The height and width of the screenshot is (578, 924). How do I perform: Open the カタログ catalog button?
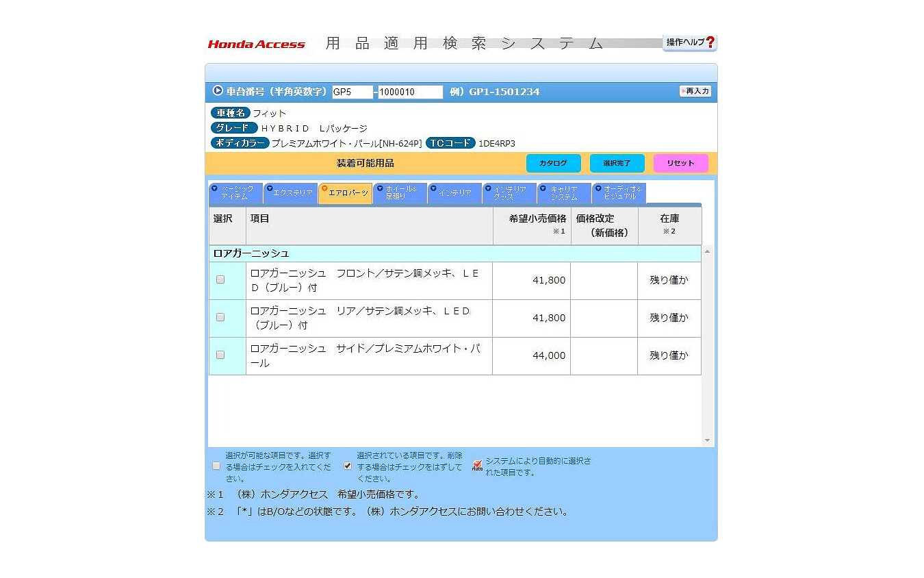click(x=553, y=163)
